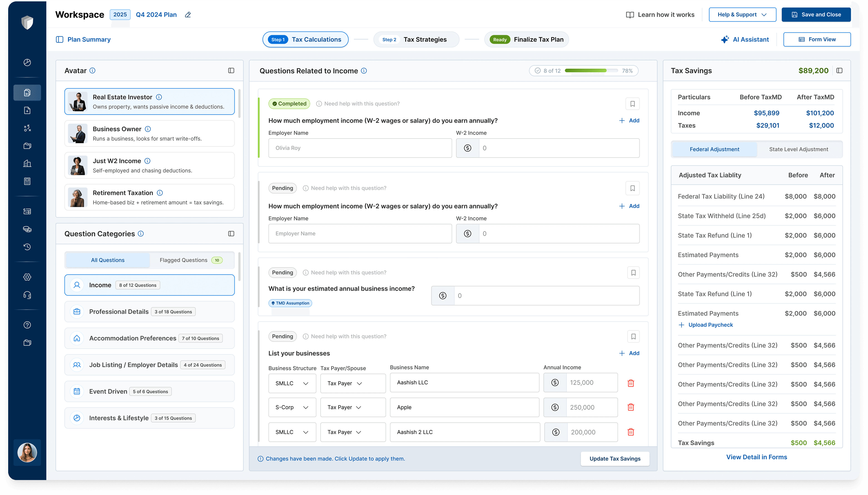Open the Help & Support dropdown
The width and height of the screenshot is (868, 495).
(x=742, y=15)
